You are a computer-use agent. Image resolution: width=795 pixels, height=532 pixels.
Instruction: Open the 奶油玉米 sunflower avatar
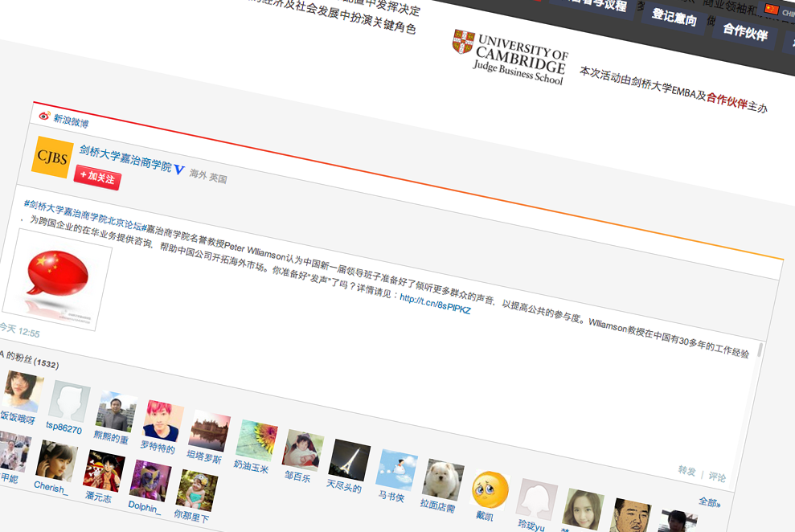pyautogui.click(x=257, y=440)
